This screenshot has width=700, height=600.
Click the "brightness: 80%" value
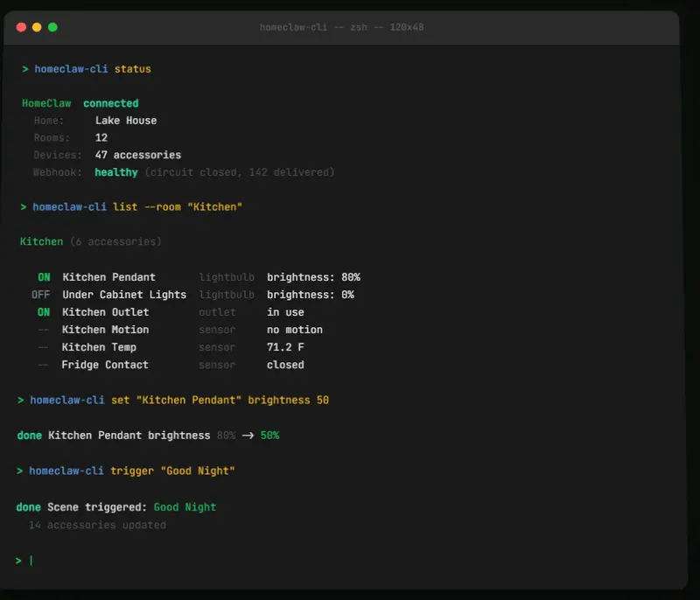(x=313, y=277)
